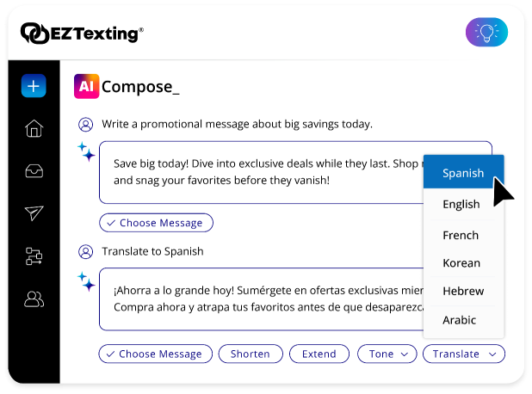Click the blue plus new message icon

pos(34,86)
